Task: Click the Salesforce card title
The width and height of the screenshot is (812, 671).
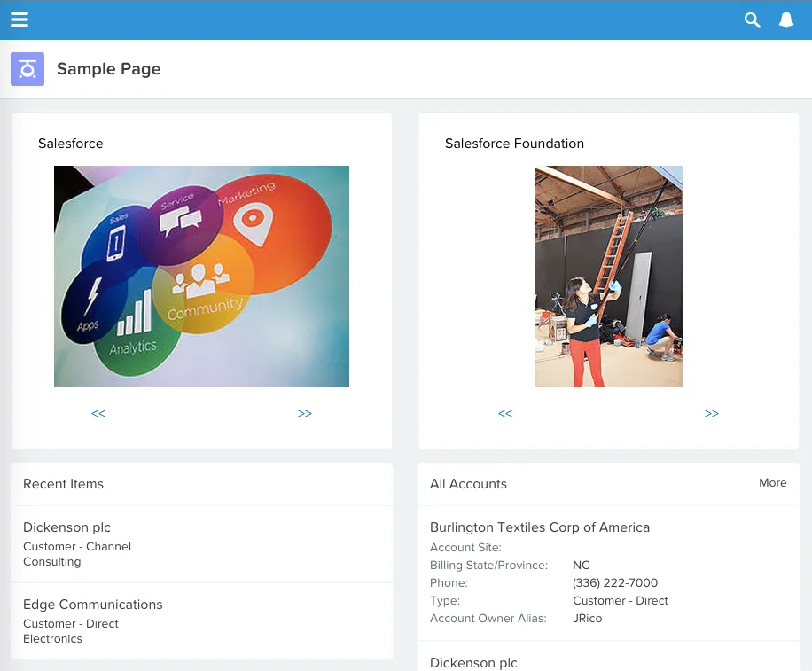Action: [x=70, y=144]
